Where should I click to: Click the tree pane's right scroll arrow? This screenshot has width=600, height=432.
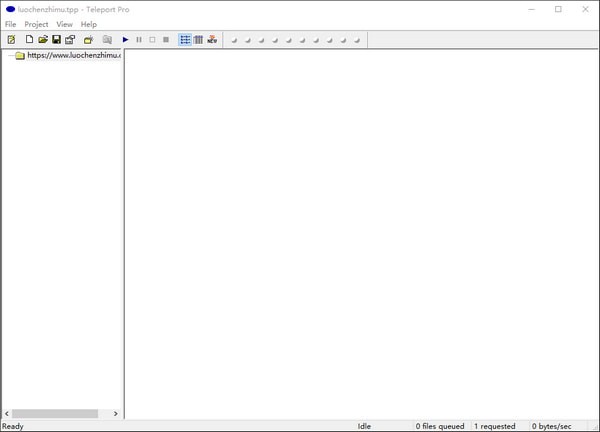click(115, 413)
